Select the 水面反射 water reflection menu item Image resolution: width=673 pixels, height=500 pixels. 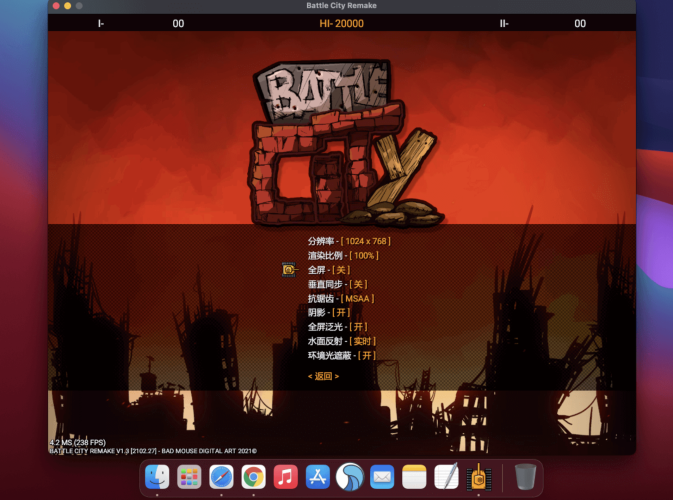tap(342, 341)
